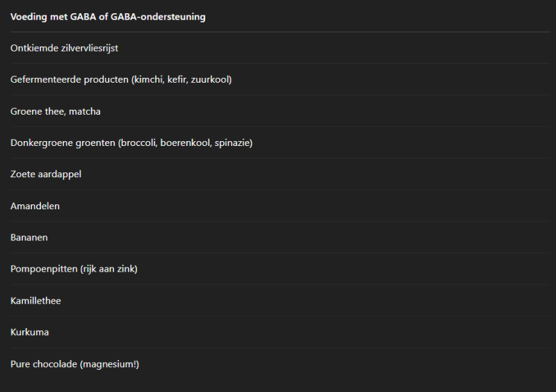Screen dimensions: 556x392
Task: Click the 'Amandelen' list entry
Action: pos(35,206)
